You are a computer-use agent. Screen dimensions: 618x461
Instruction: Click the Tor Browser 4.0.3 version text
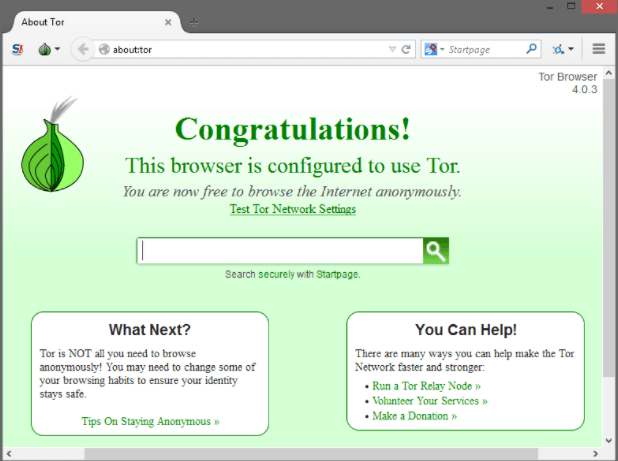click(x=568, y=83)
